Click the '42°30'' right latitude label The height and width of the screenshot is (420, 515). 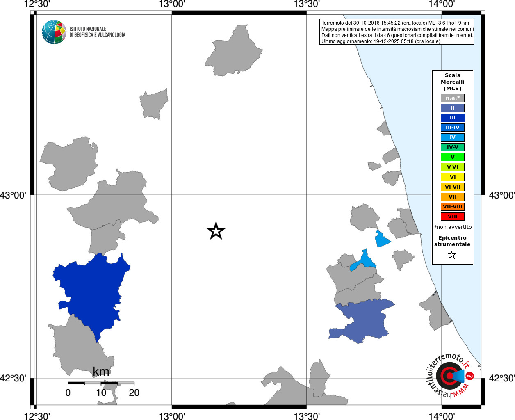pos(502,378)
